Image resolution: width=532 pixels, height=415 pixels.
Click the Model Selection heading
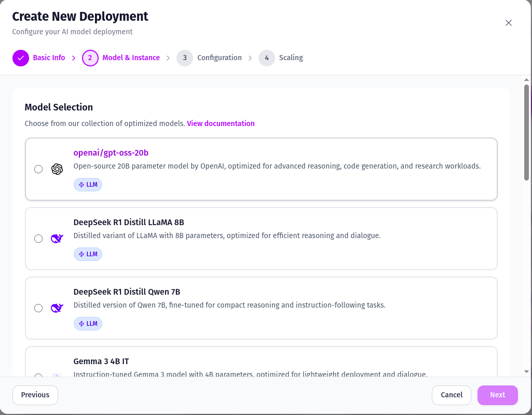[x=59, y=107]
